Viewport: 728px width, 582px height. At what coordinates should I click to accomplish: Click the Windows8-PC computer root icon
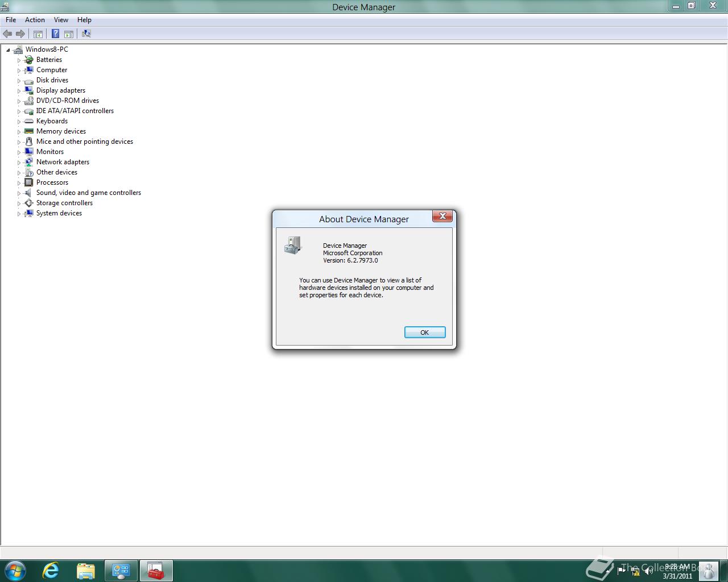coord(18,49)
